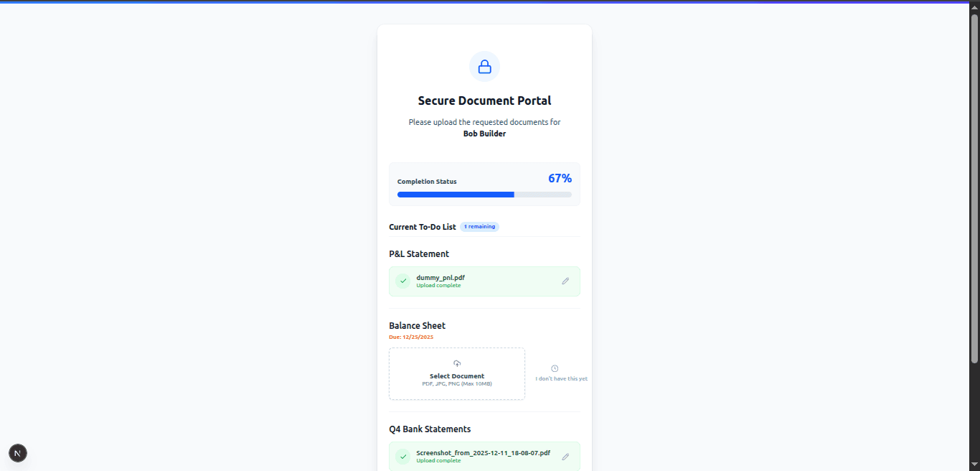
Task: Click the green checkmark beside dummy_pnl.pdf
Action: (x=402, y=281)
